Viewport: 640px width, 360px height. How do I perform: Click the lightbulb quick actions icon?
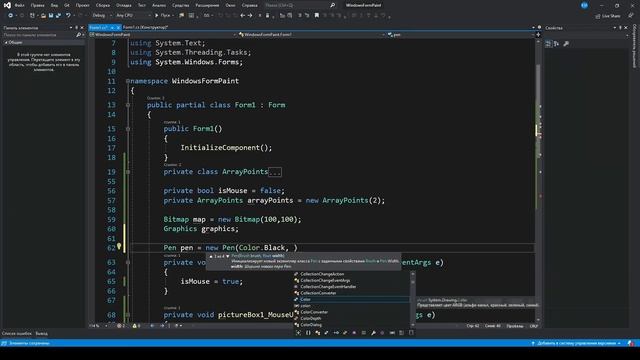pyautogui.click(x=119, y=247)
